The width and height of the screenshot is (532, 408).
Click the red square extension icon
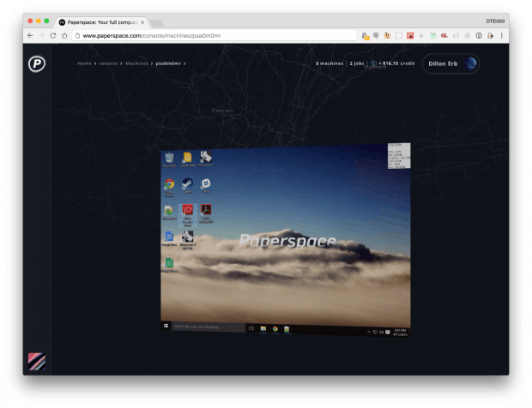410,36
